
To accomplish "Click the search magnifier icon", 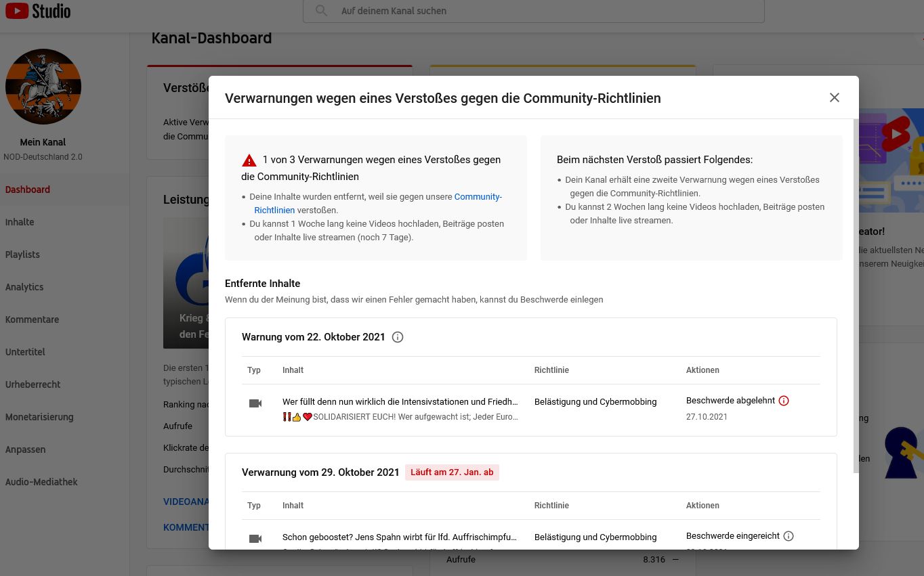I will coord(322,11).
